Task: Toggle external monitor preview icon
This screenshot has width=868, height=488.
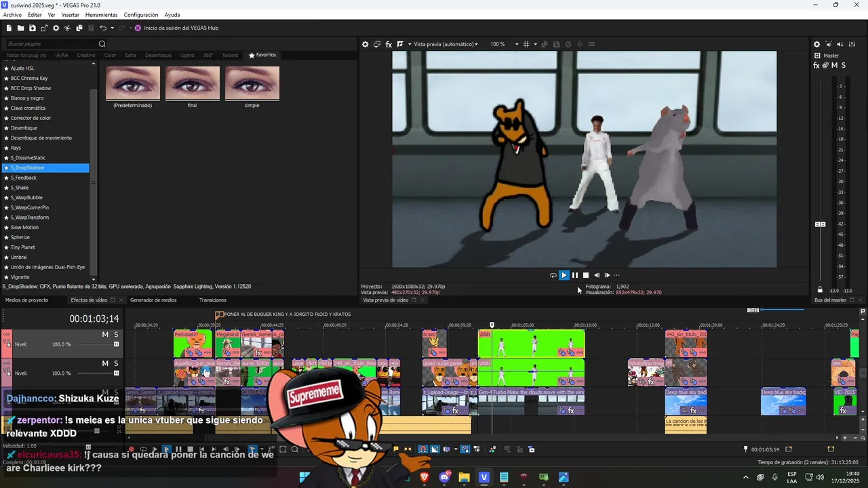Action: click(377, 44)
